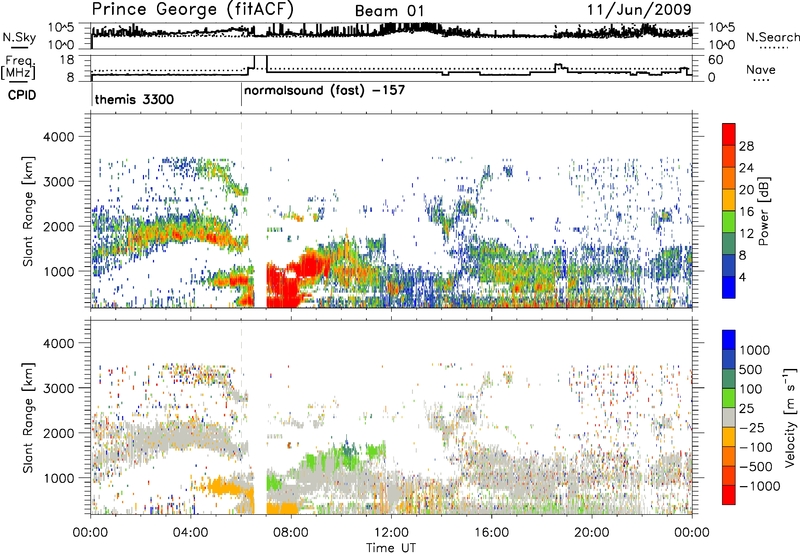
Task: Select the 'N.Sky' legend label
Action: point(19,37)
